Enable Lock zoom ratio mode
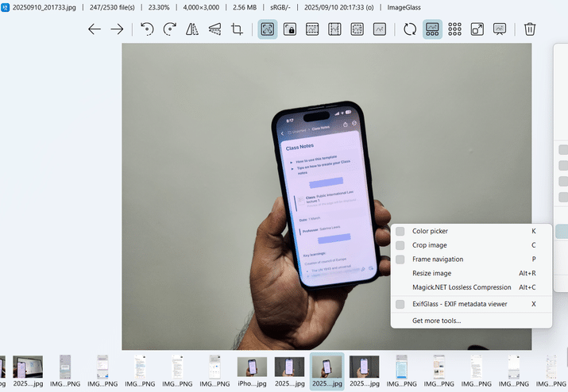The width and height of the screenshot is (568, 392). 290,29
